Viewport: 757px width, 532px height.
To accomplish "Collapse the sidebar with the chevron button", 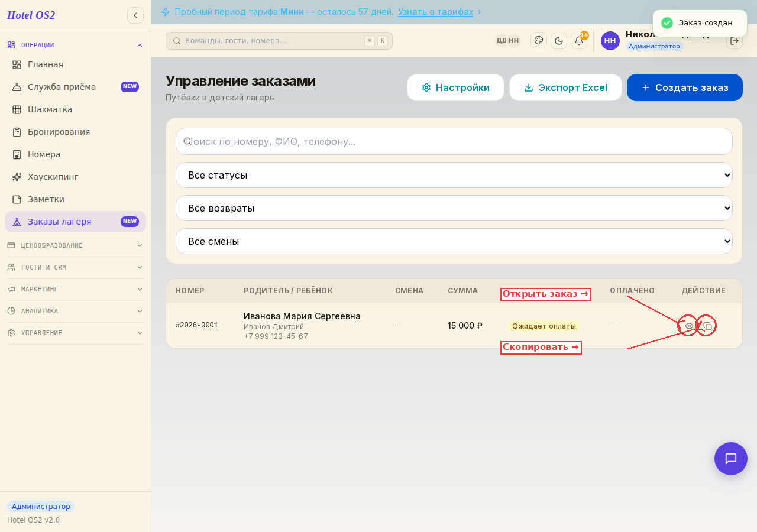I will coord(135,15).
